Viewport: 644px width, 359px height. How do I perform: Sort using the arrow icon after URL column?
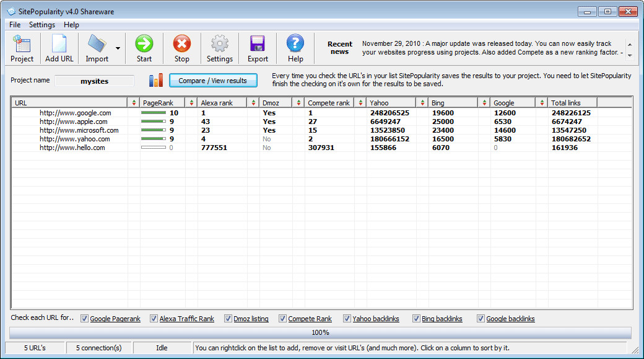tap(134, 103)
